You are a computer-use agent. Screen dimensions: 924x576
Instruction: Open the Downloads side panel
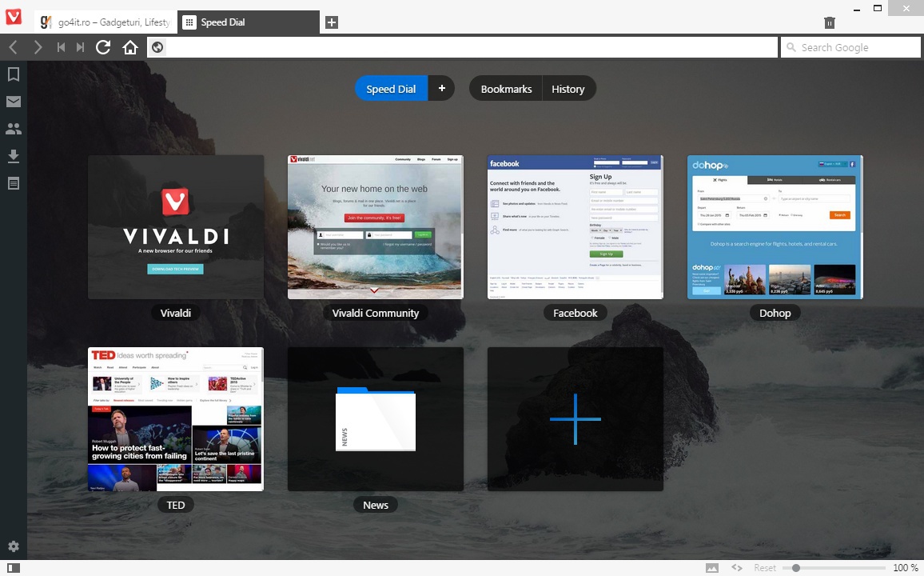(13, 156)
